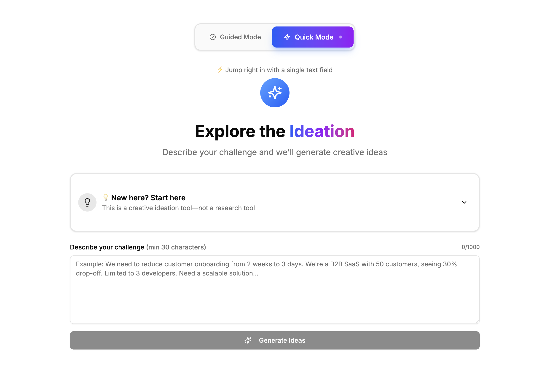The image size is (547, 392).
Task: Click the 0/1000 character counter
Action: click(471, 247)
